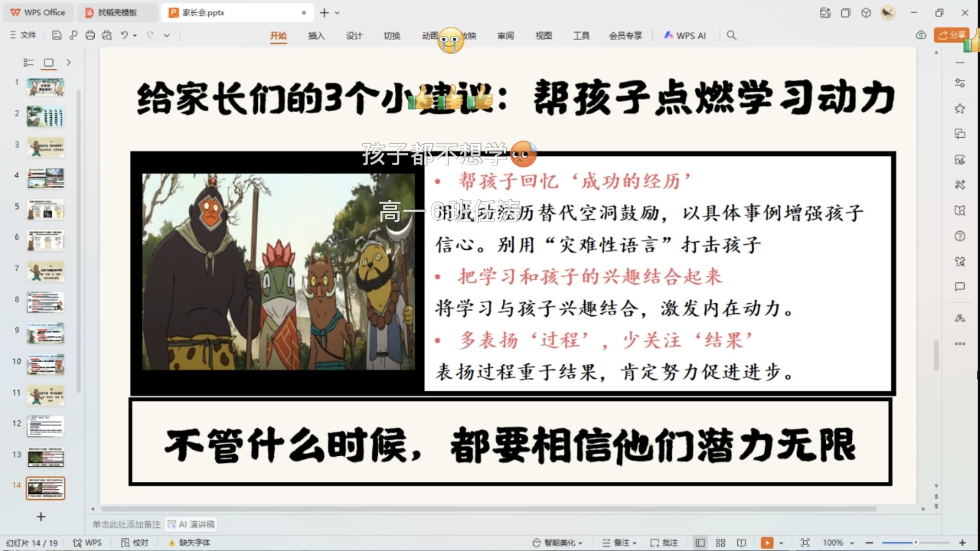Screen dimensions: 980x551
Task: Click 批注 in the status bar
Action: coord(664,543)
